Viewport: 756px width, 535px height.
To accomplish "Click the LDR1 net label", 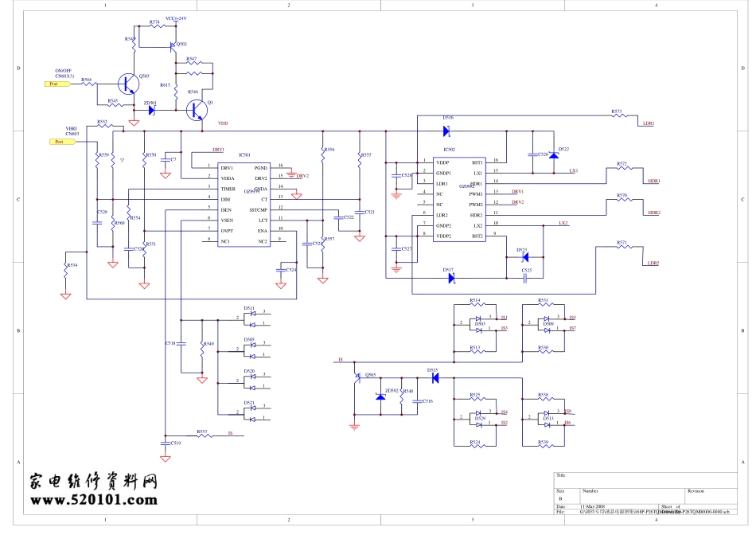I will pos(648,124).
